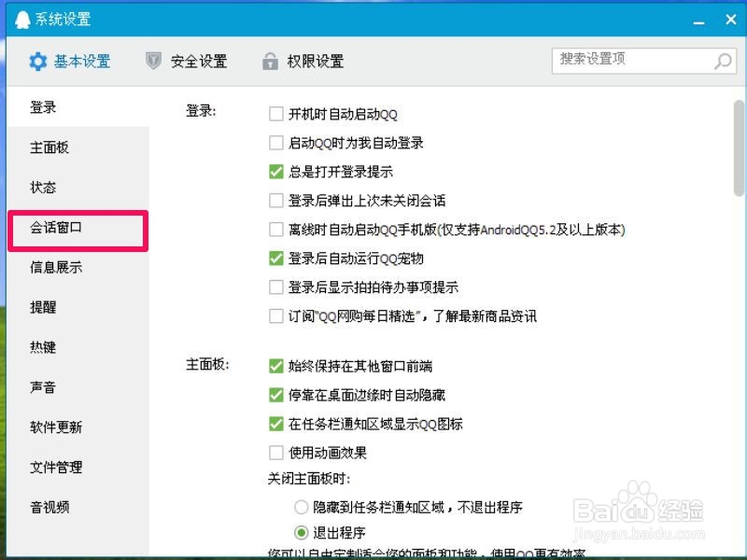Image resolution: width=747 pixels, height=560 pixels.
Task: Select 登录 in the sidebar
Action: click(x=78, y=106)
